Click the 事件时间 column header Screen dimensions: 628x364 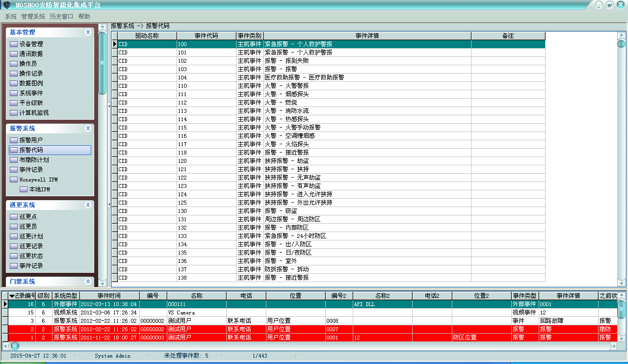pos(109,296)
